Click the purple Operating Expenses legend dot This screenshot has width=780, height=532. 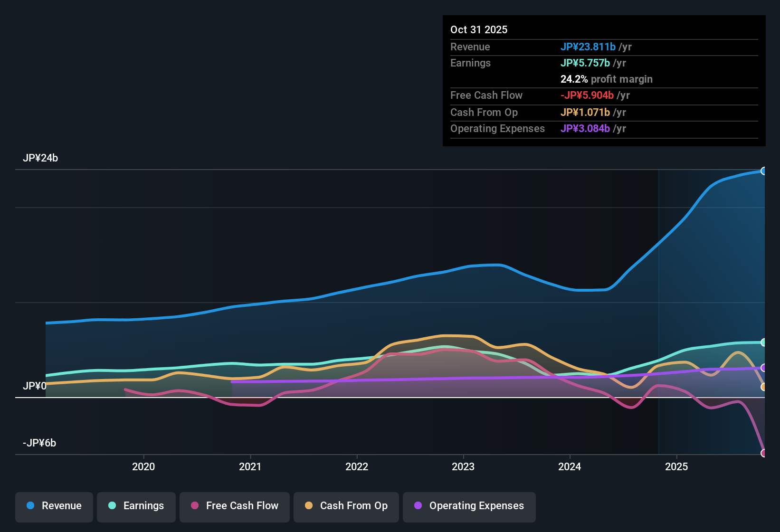pyautogui.click(x=418, y=506)
